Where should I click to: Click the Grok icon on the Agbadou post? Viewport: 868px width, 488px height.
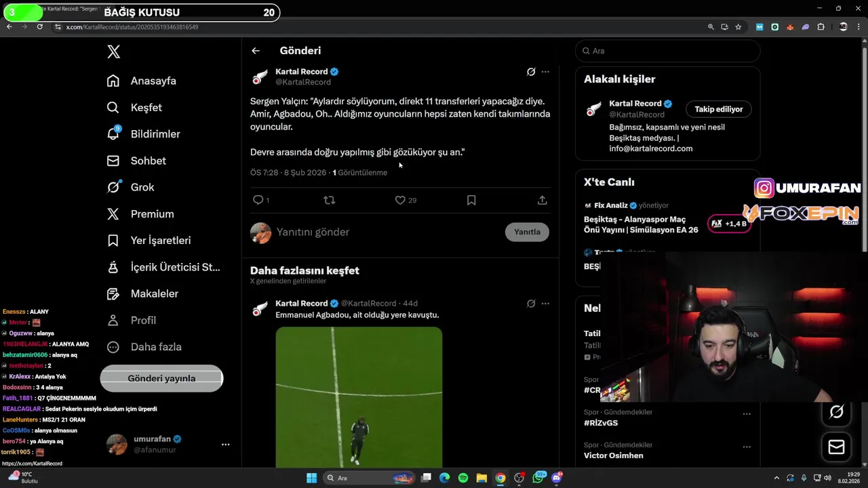(531, 304)
